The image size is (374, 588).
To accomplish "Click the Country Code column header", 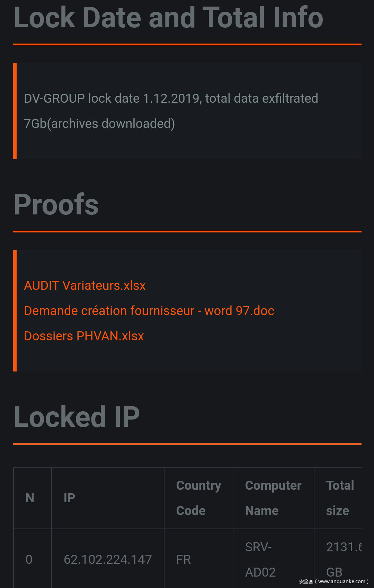I will pos(198,498).
